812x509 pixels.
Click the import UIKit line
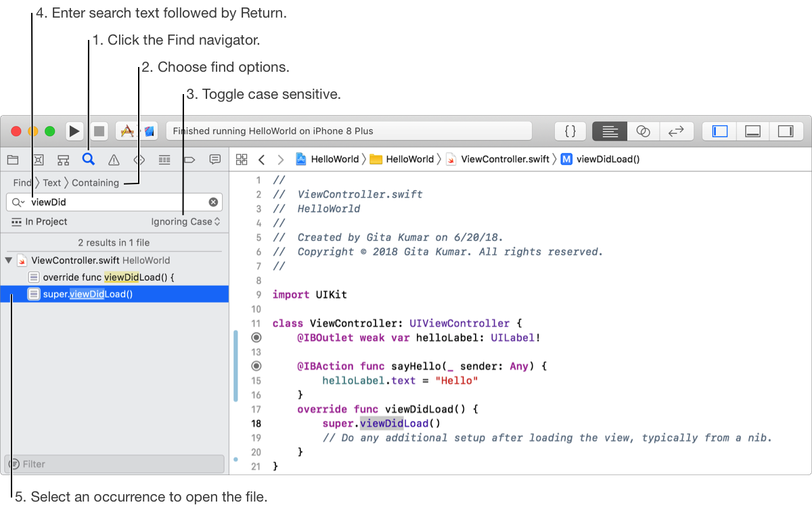coord(309,294)
